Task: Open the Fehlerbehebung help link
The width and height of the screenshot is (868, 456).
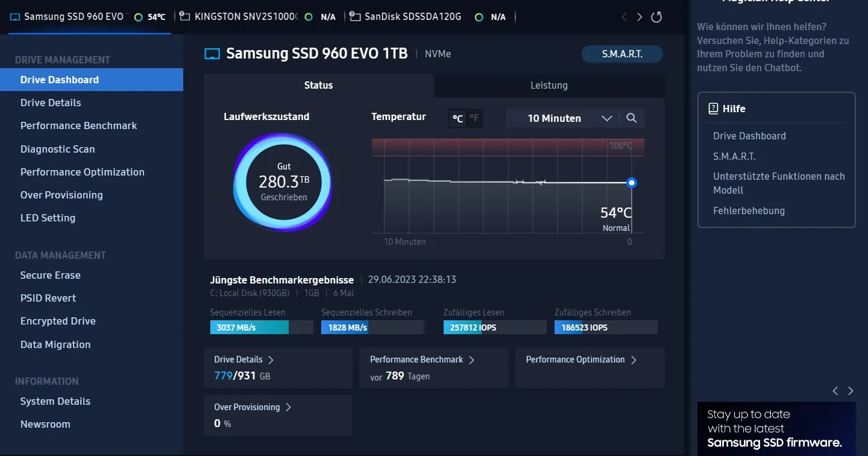Action: coord(749,211)
